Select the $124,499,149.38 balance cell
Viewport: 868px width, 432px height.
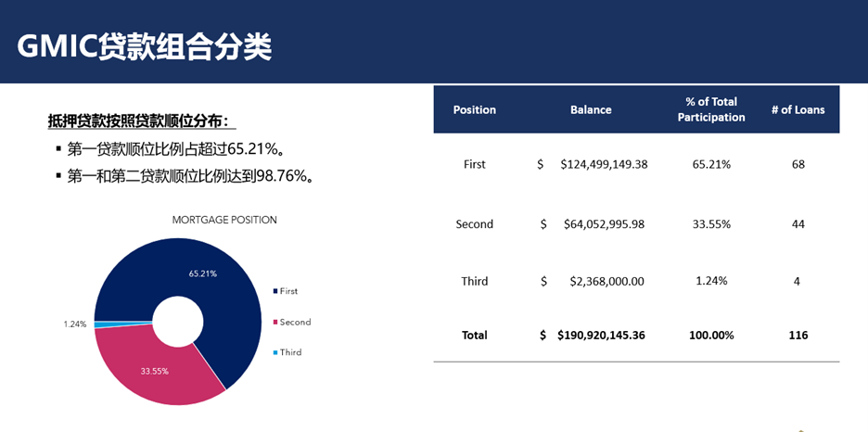[x=604, y=164]
